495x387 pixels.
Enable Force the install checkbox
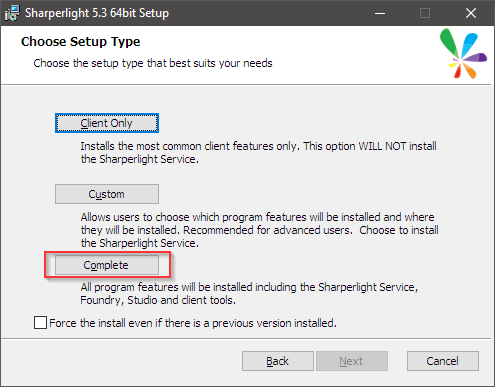[40, 323]
